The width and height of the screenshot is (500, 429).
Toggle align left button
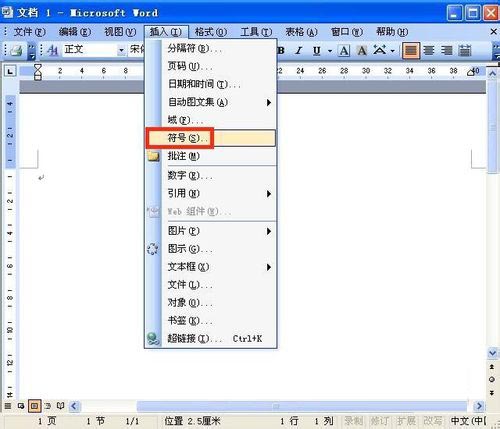[411, 51]
